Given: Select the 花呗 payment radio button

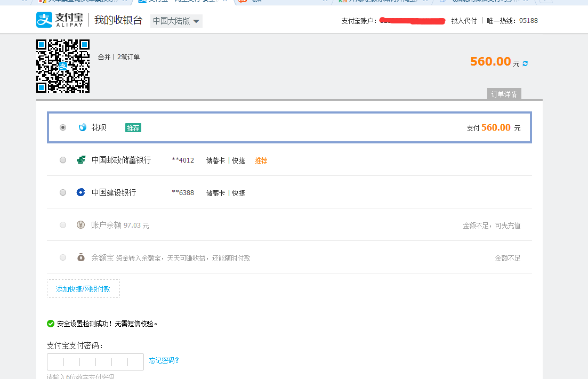Looking at the screenshot, I should (62, 127).
